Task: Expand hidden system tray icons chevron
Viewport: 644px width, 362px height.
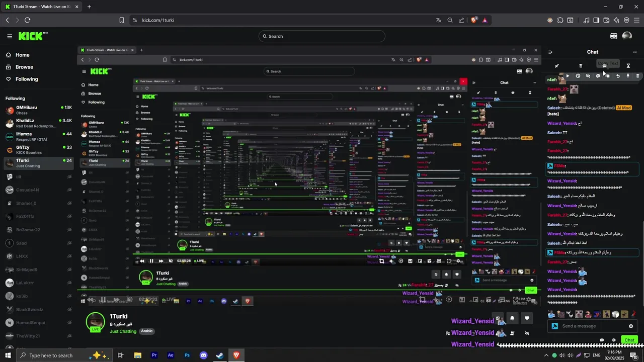Action: (546, 355)
